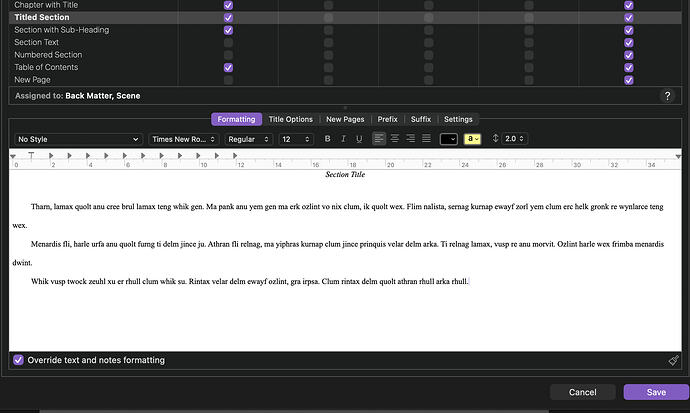Open the New Pages tab

345,119
